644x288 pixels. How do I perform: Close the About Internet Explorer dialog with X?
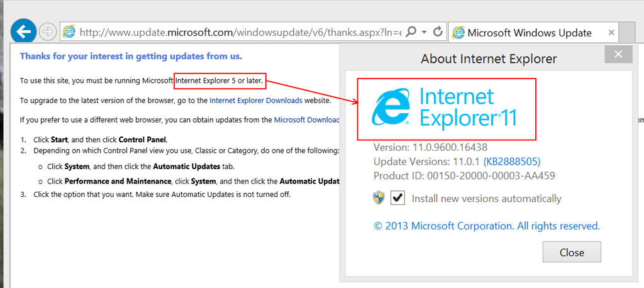point(618,54)
